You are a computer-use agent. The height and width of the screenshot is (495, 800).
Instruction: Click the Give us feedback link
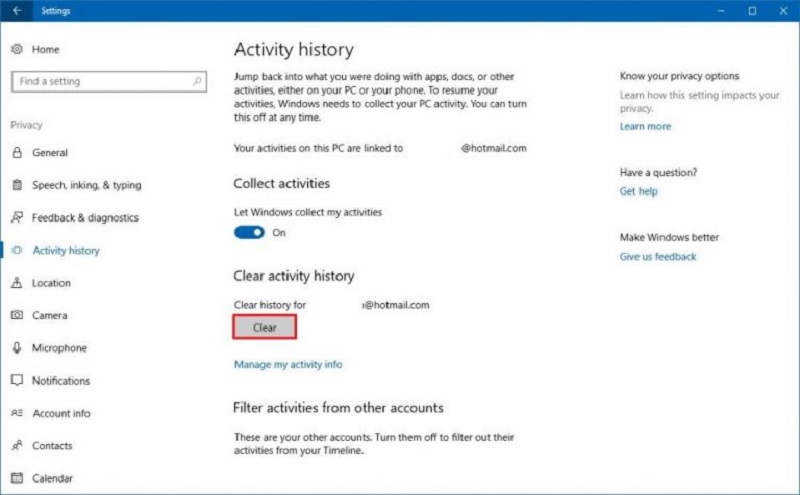coord(658,257)
